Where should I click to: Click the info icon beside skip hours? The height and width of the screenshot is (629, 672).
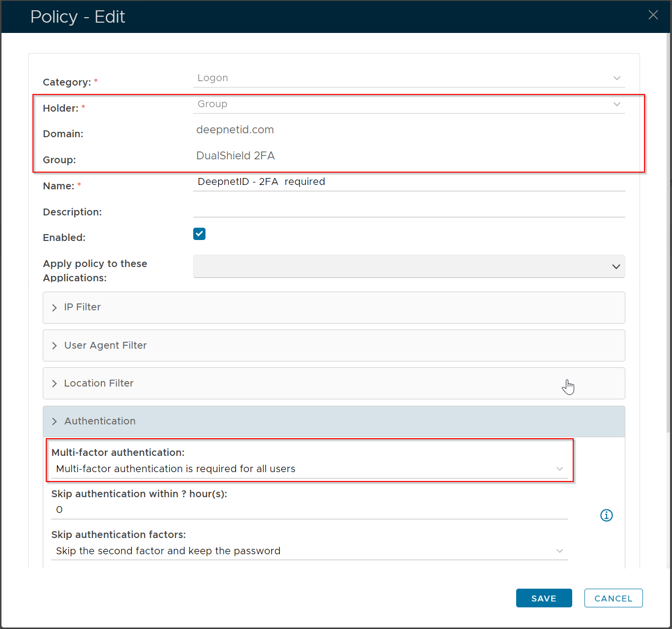click(x=606, y=515)
